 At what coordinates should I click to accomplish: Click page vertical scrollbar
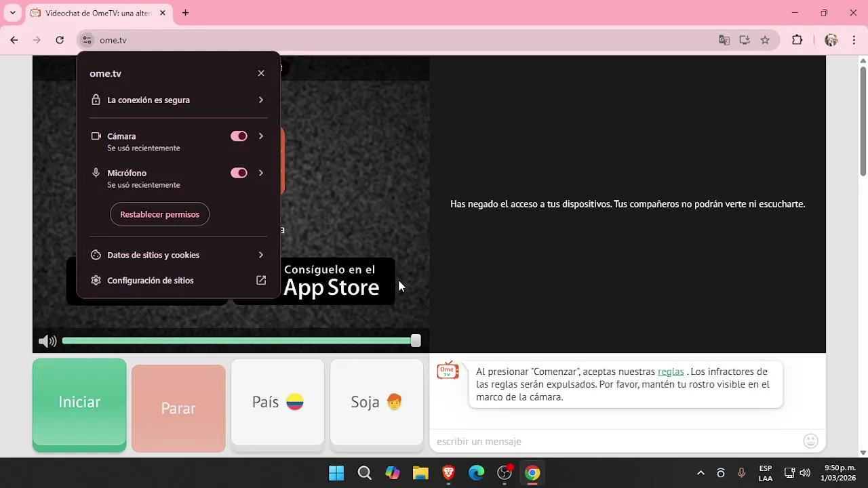pyautogui.click(x=863, y=121)
